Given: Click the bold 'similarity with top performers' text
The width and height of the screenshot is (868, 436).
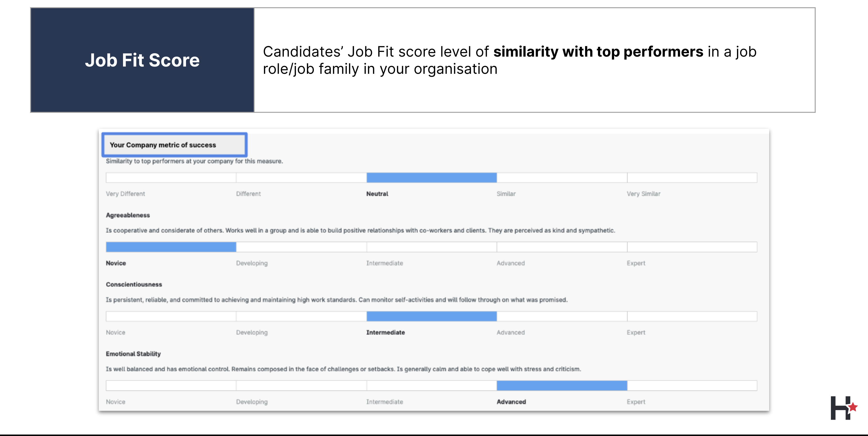Looking at the screenshot, I should (x=598, y=52).
